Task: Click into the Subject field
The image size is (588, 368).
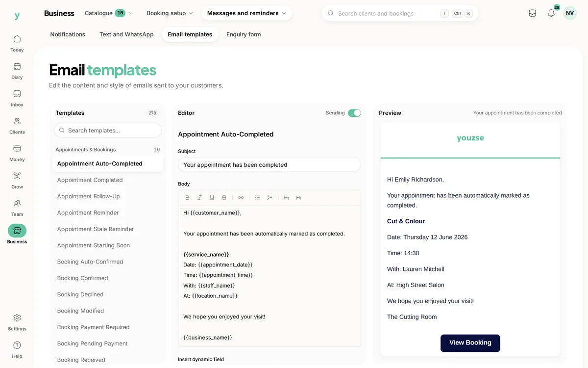Action: click(269, 165)
